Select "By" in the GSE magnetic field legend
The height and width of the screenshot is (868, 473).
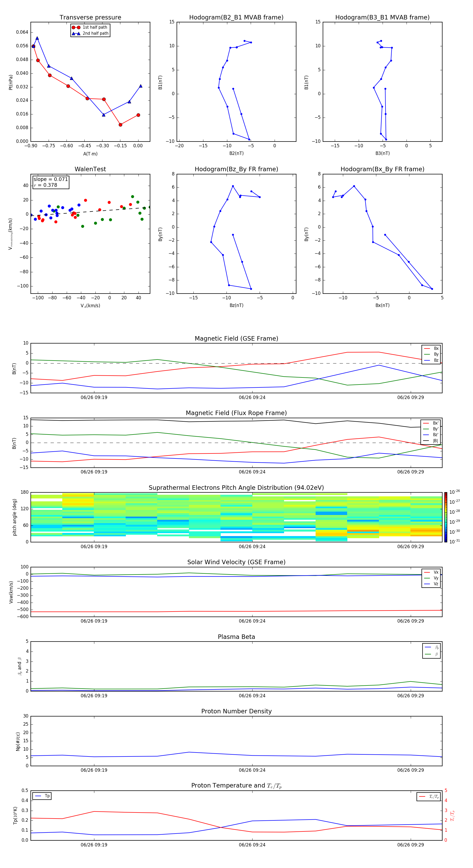(431, 354)
